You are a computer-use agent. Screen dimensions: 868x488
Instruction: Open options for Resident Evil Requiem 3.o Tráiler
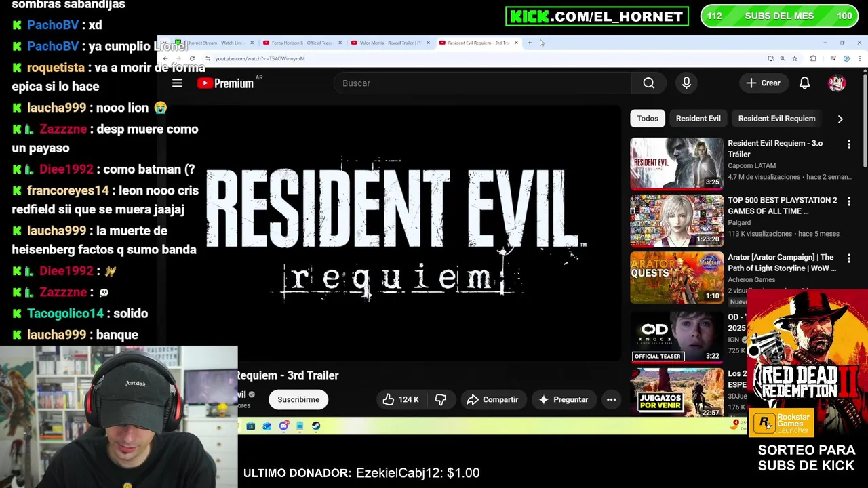[x=848, y=144]
